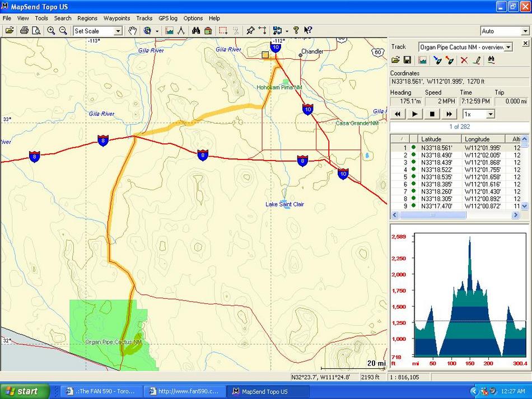Rewind the track playback

398,114
